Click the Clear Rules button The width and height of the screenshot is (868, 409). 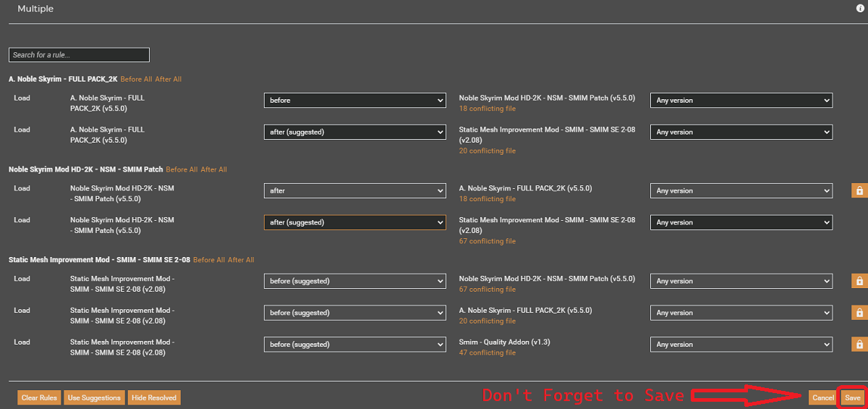pos(39,397)
